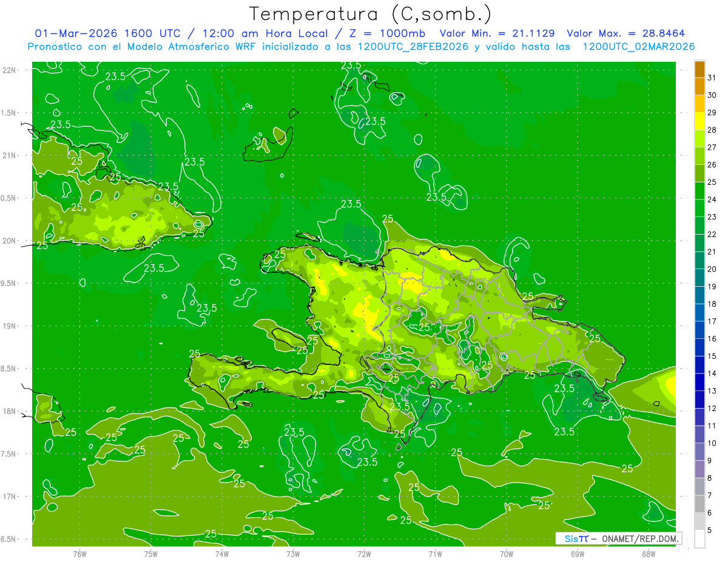Click the 70W longitude axis label
728x562 pixels.
(507, 554)
